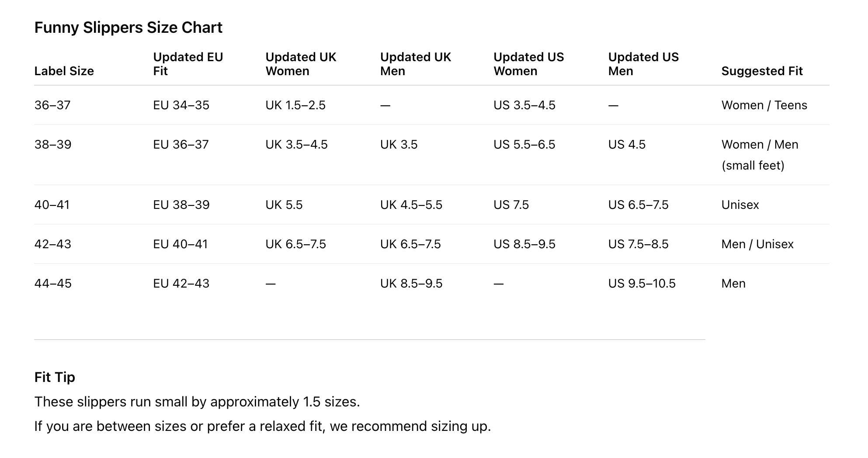Click the US 9.5–10.5 men's size cell

coord(642,284)
